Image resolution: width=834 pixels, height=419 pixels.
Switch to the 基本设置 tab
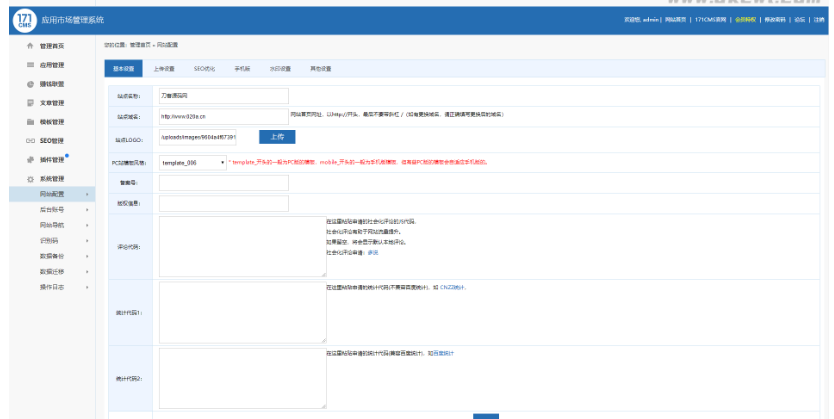tap(123, 69)
